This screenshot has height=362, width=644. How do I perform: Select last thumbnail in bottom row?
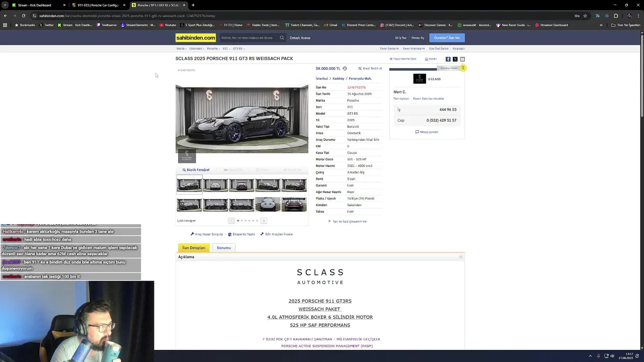click(x=294, y=204)
